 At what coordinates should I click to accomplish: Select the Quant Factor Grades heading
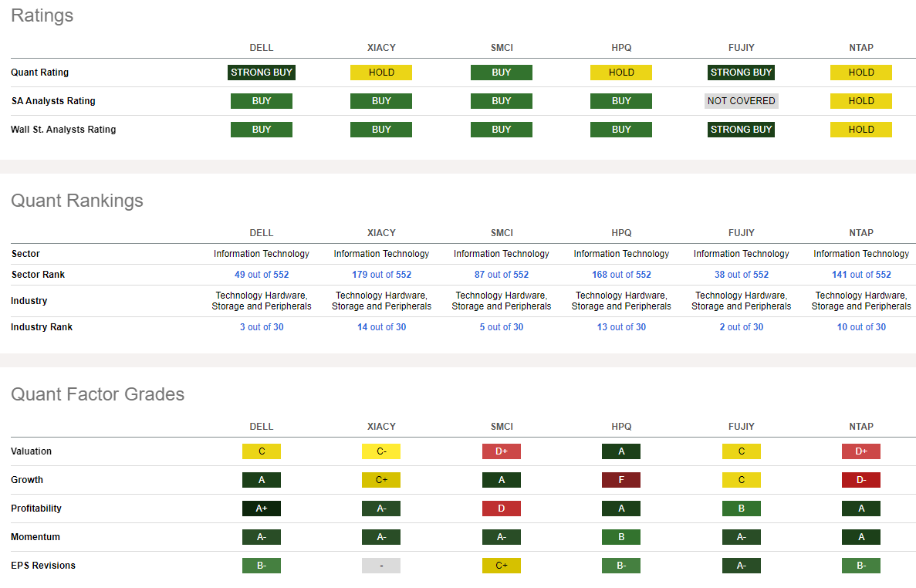coord(97,395)
